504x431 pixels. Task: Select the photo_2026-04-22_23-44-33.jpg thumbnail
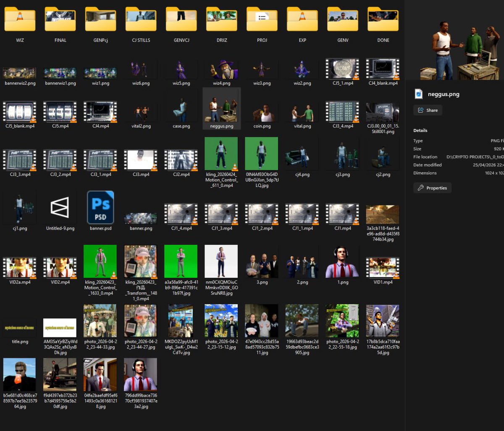coord(100,321)
